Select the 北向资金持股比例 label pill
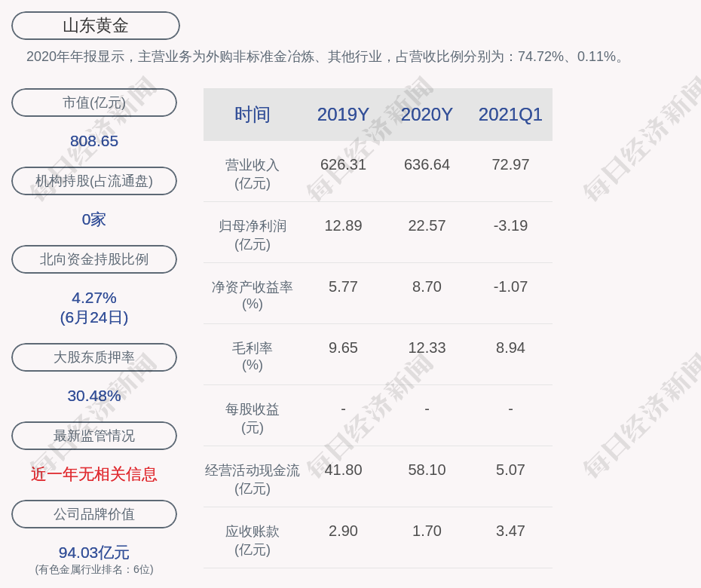Screen dimensions: 701x588 point(94,259)
